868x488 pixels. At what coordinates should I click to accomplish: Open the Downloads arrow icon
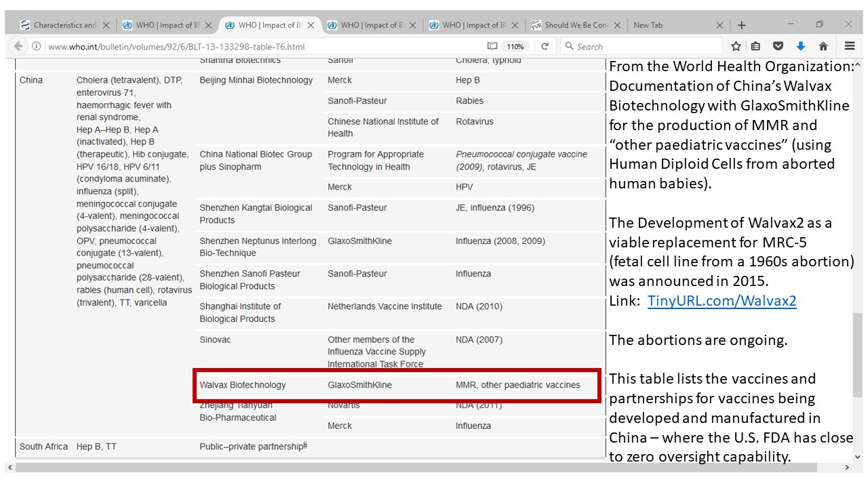(801, 46)
